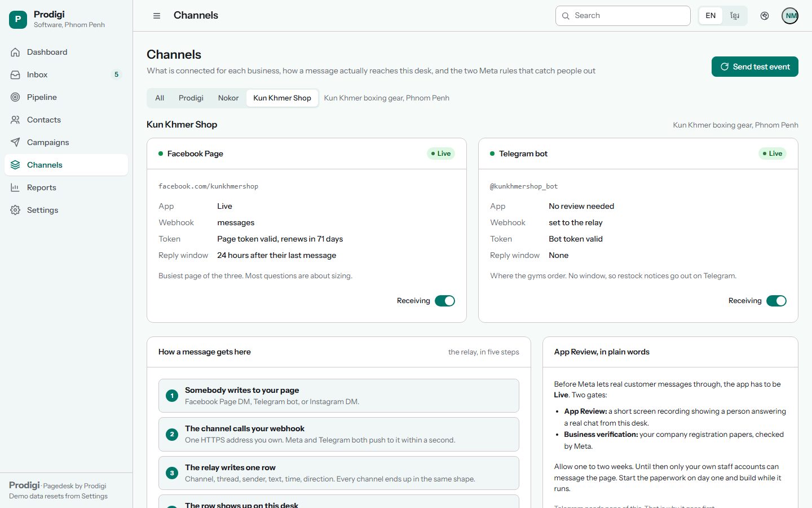This screenshot has height=508, width=812.
Task: Switch language to EN
Action: point(710,16)
